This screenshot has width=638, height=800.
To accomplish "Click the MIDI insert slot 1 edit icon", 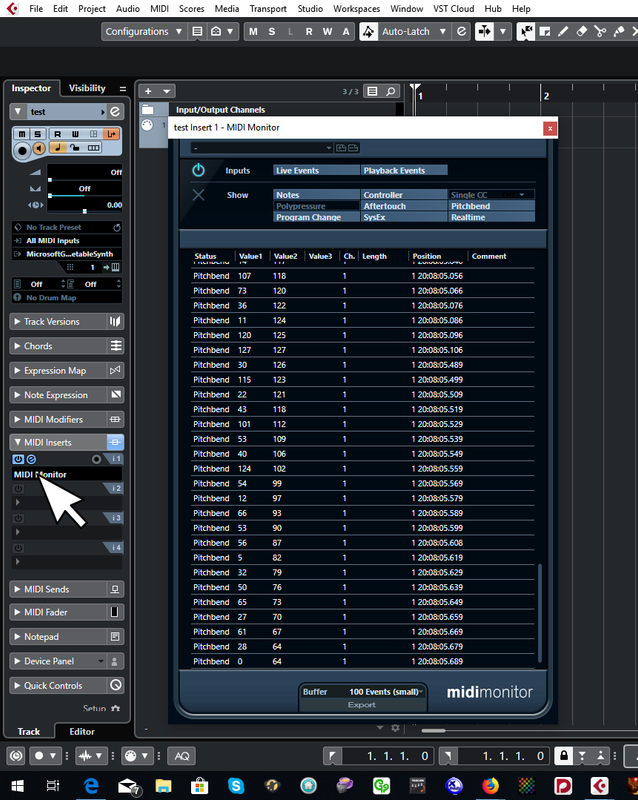I will click(31, 459).
